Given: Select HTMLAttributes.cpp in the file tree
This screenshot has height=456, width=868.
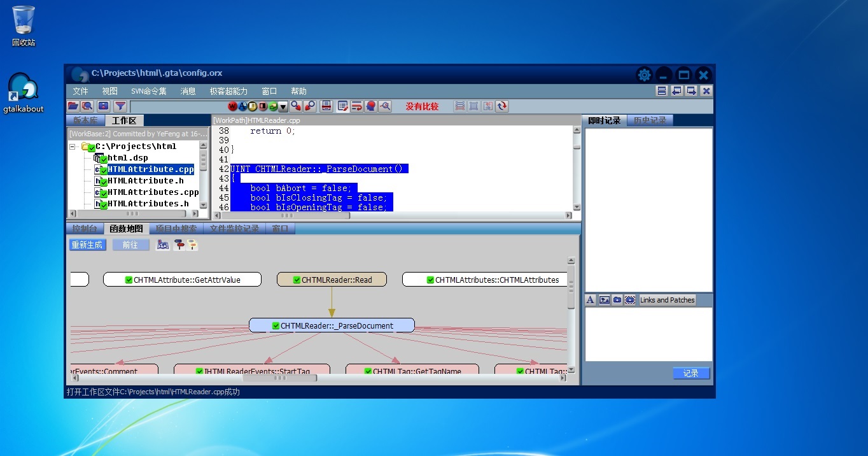Looking at the screenshot, I should 153,192.
